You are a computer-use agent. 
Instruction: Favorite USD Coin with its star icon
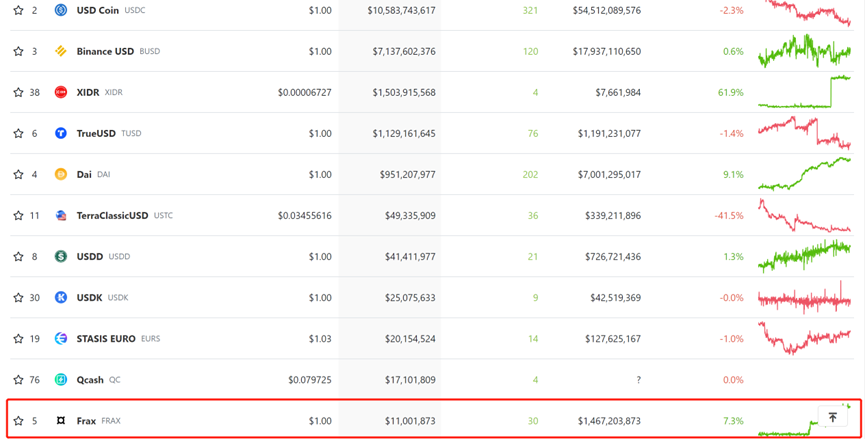coord(18,10)
